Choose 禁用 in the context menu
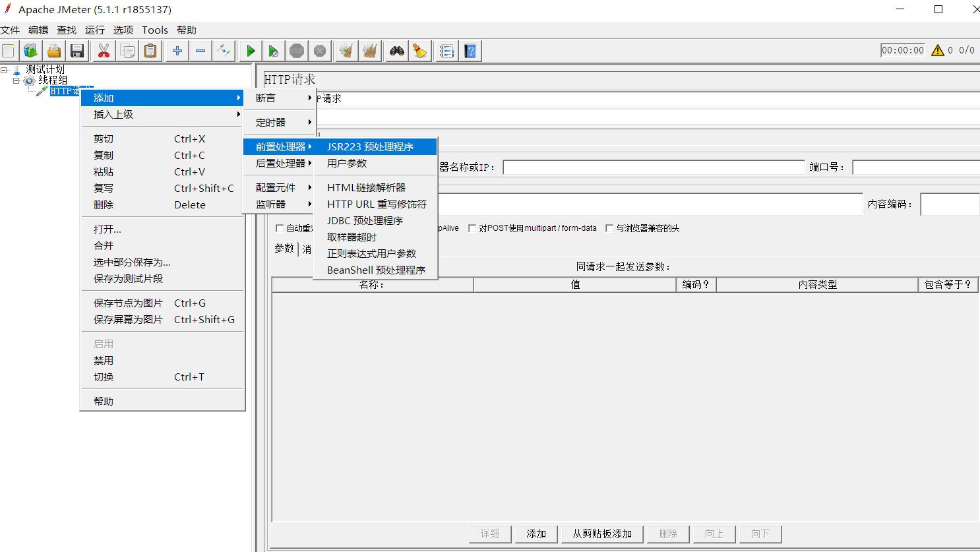 (162, 360)
